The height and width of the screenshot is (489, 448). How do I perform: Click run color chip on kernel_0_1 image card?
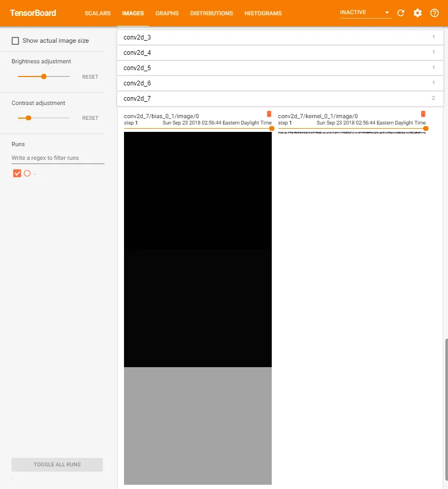(x=423, y=114)
